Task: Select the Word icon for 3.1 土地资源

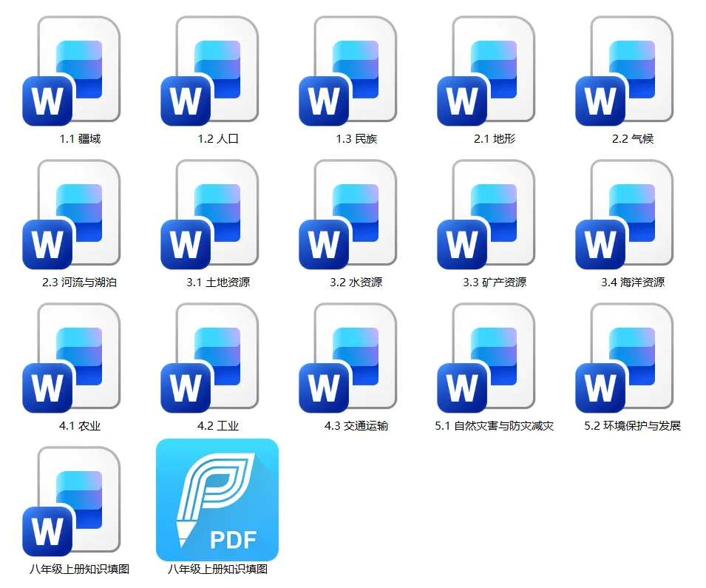Action: pyautogui.click(x=209, y=214)
